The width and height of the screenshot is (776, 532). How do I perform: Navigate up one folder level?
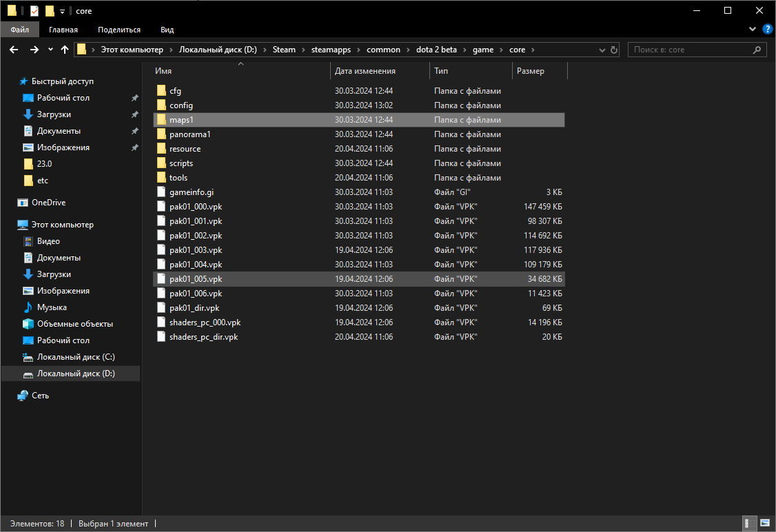(x=64, y=50)
